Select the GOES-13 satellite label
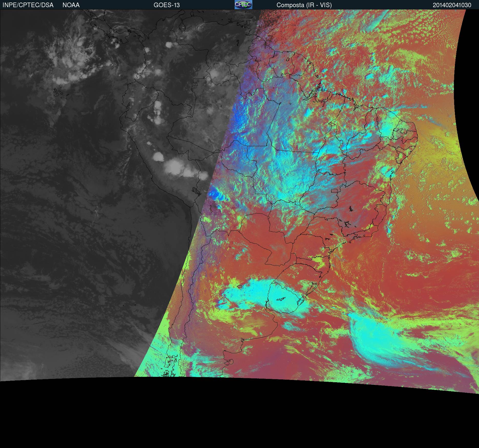This screenshot has height=448, width=479. point(167,5)
